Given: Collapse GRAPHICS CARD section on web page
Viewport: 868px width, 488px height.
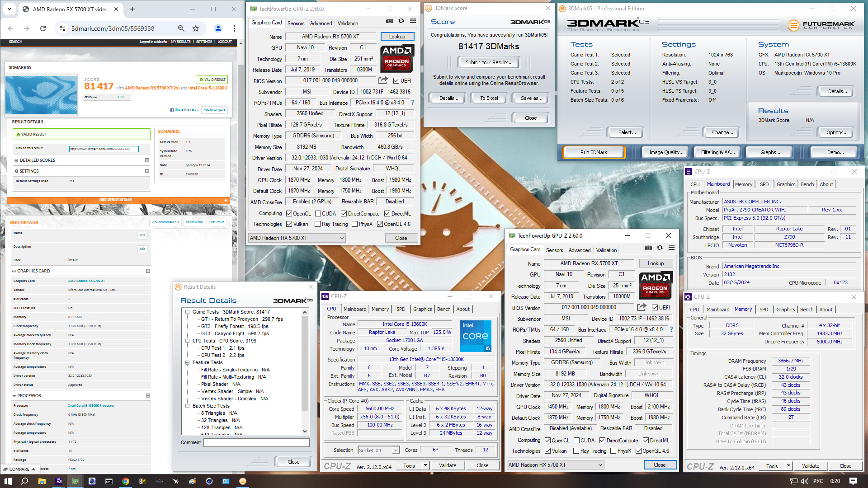Looking at the screenshot, I should [x=148, y=271].
